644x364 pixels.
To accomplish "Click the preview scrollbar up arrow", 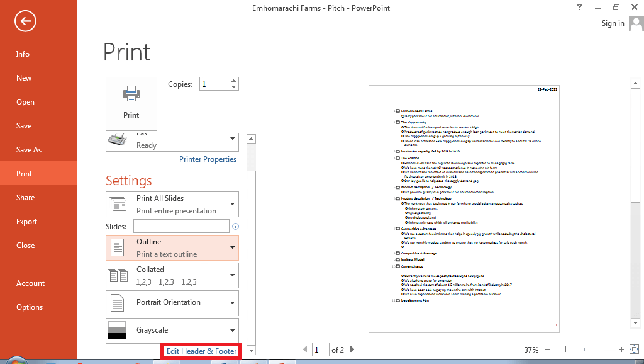I will tap(635, 84).
